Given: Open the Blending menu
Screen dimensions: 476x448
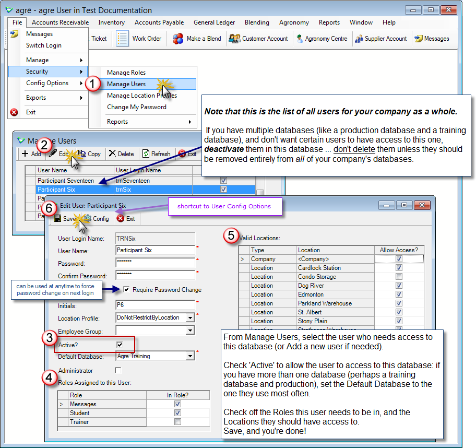Looking at the screenshot, I should tap(257, 22).
